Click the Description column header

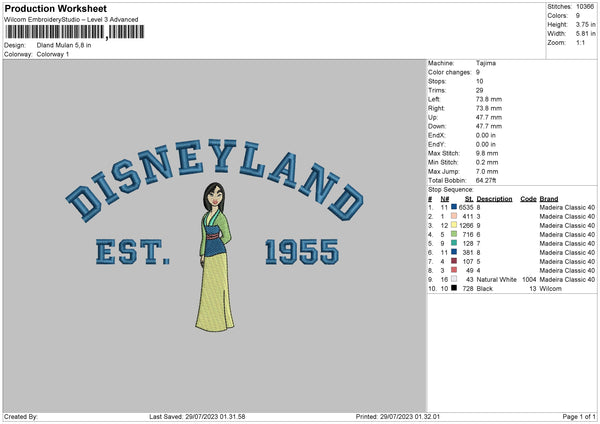[494, 198]
